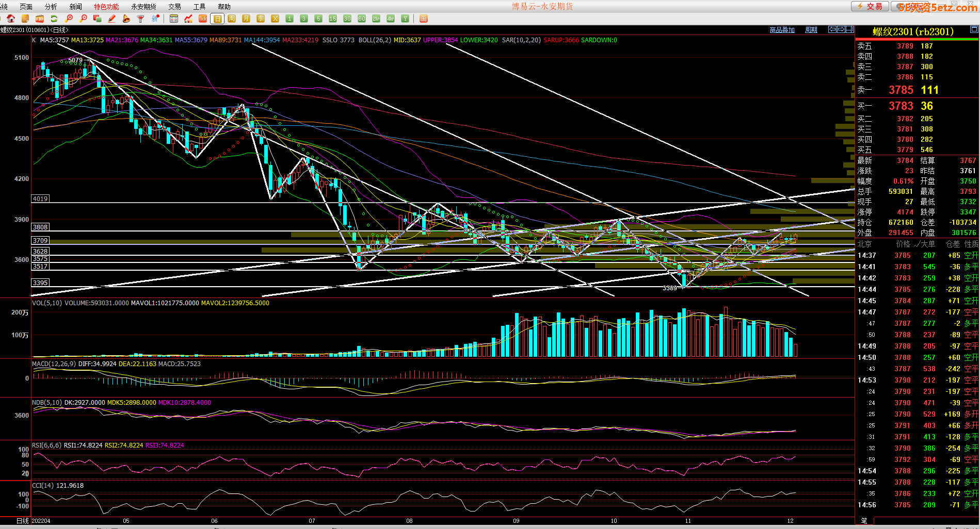Open the price alert bell icon
The image size is (980, 529).
point(126,19)
